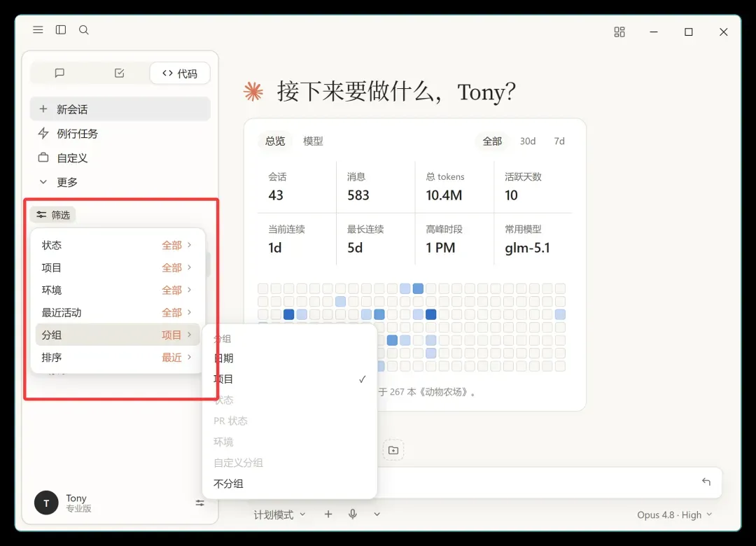This screenshot has height=546, width=756.
Task: Switch to the checkbox tasks tab
Action: [x=119, y=73]
